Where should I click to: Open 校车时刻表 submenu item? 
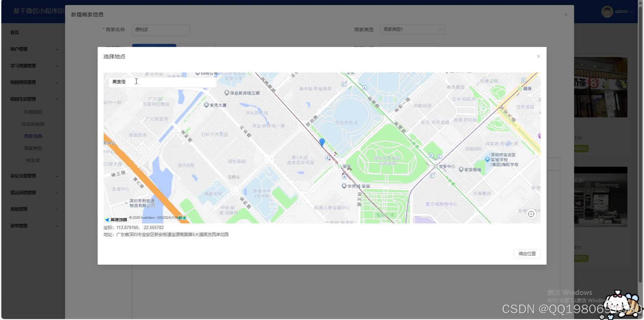(x=33, y=124)
